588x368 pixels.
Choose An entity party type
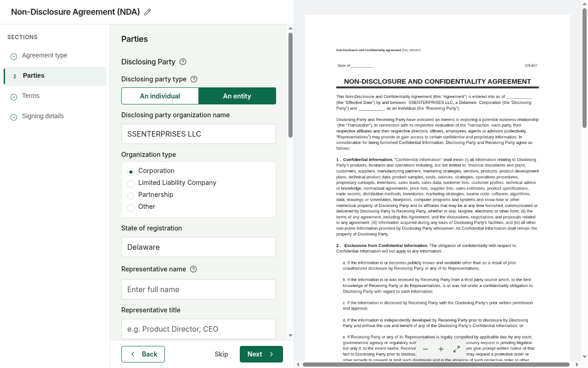[237, 96]
